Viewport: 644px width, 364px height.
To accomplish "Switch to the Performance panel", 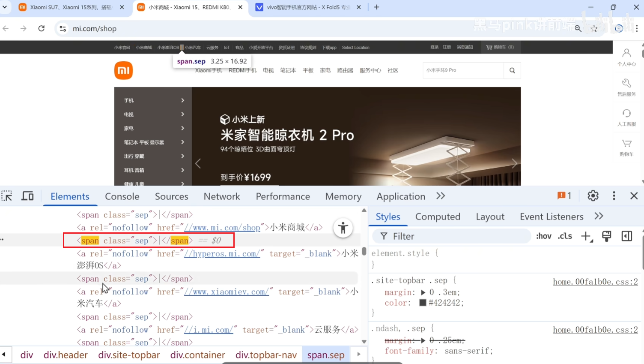I will (x=283, y=196).
